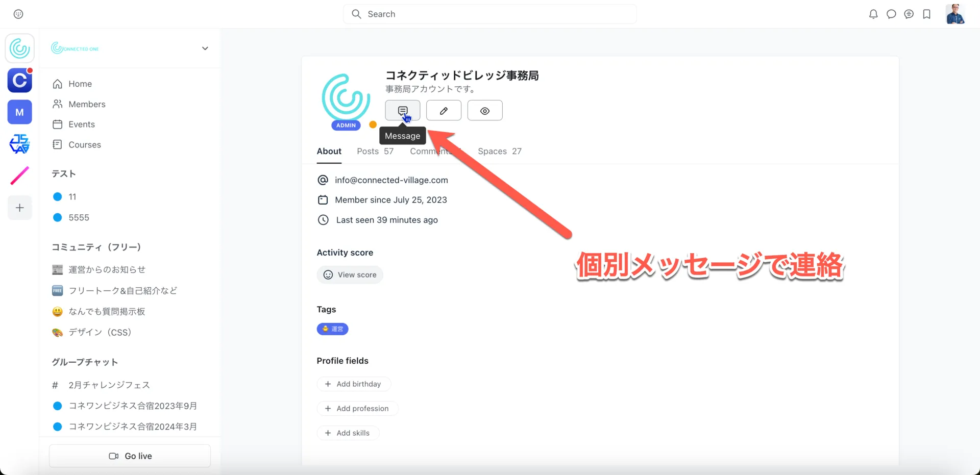Click the add community plus icon
The width and height of the screenshot is (980, 475).
[20, 208]
